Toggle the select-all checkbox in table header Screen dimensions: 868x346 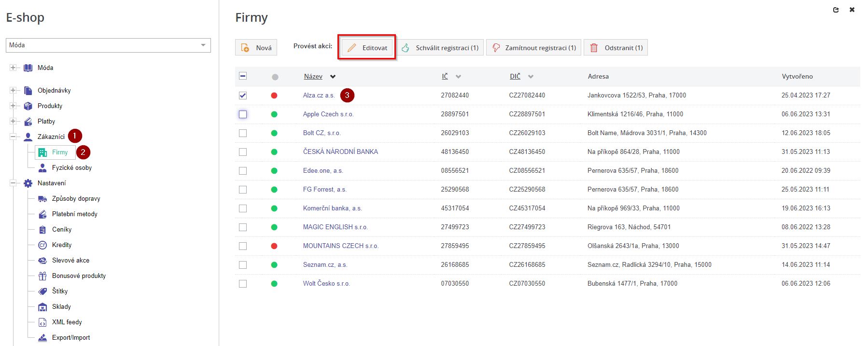point(243,76)
